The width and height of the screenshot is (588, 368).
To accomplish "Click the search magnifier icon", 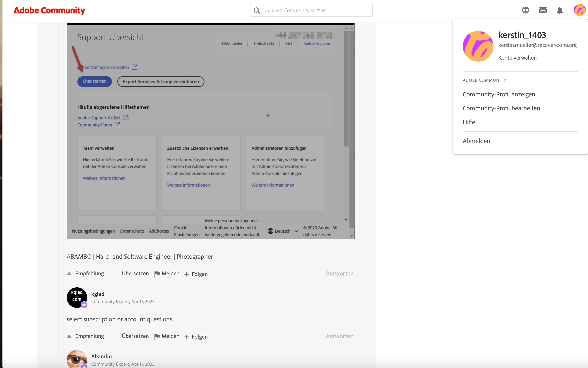I will click(x=257, y=10).
